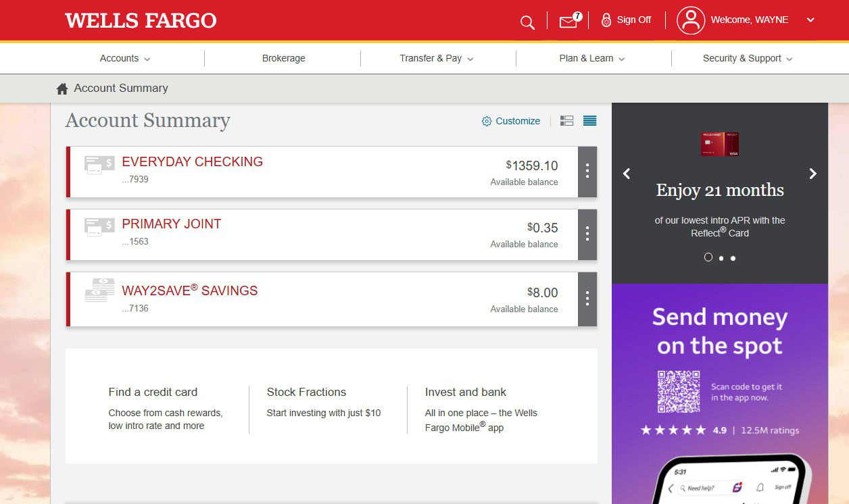Select the third carousel dot indicator
The width and height of the screenshot is (849, 504).
733,258
